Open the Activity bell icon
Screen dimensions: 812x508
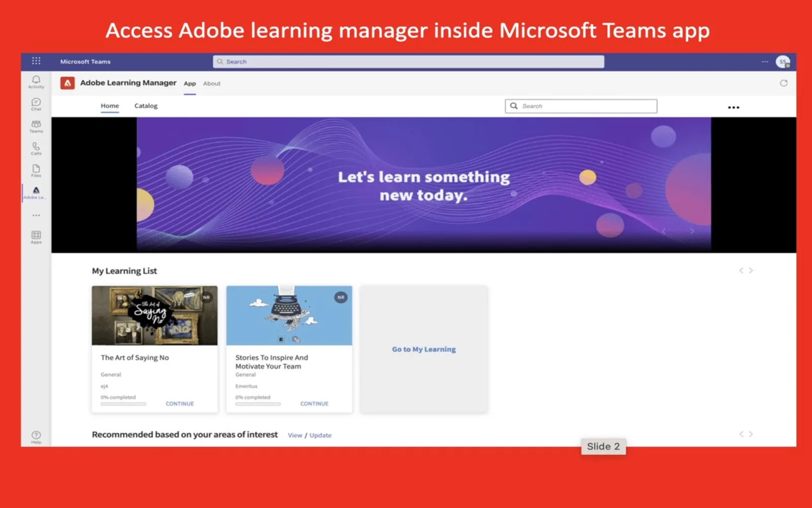36,82
